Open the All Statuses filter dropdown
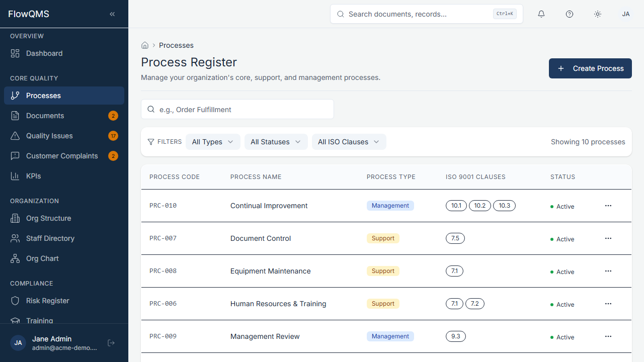Screen dimensions: 644x362 [276, 142]
